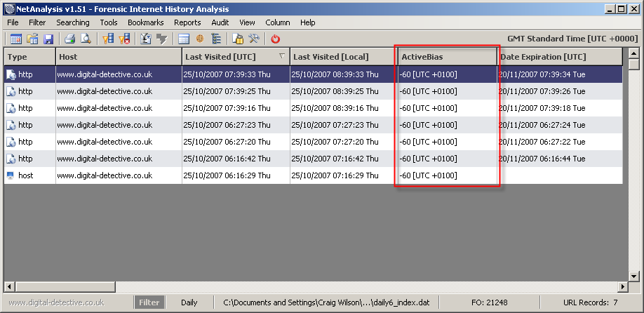Screen dimensions: 644x313
Task: Open the View menu
Action: [247, 22]
